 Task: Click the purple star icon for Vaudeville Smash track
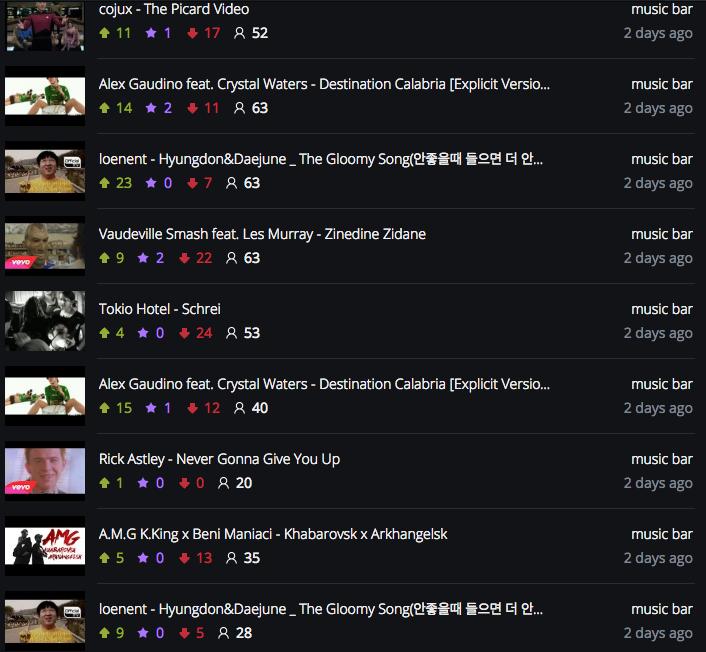144,258
